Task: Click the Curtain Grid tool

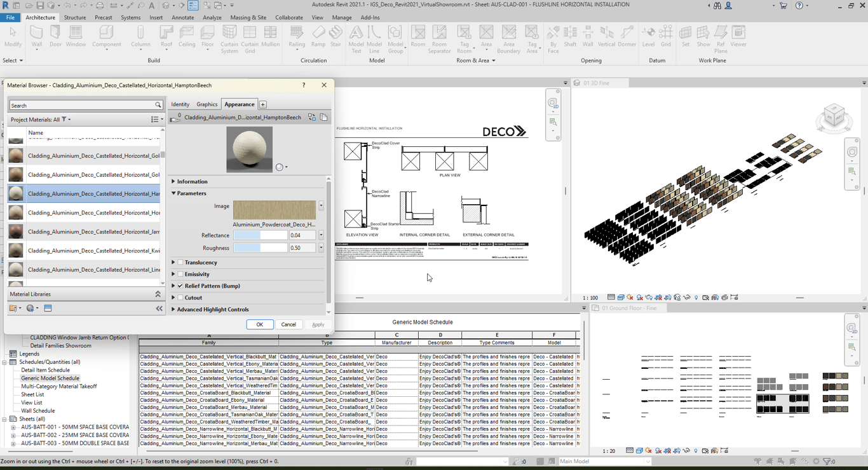Action: (x=250, y=36)
